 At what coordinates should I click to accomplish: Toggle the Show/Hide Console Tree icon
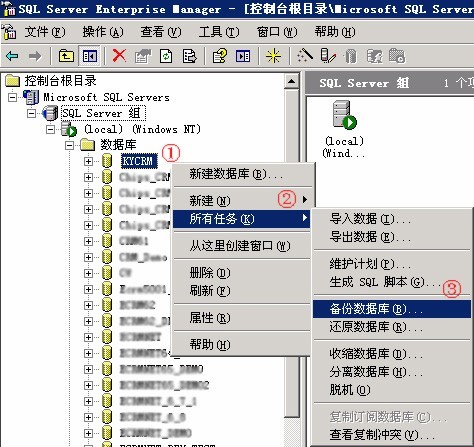point(90,56)
